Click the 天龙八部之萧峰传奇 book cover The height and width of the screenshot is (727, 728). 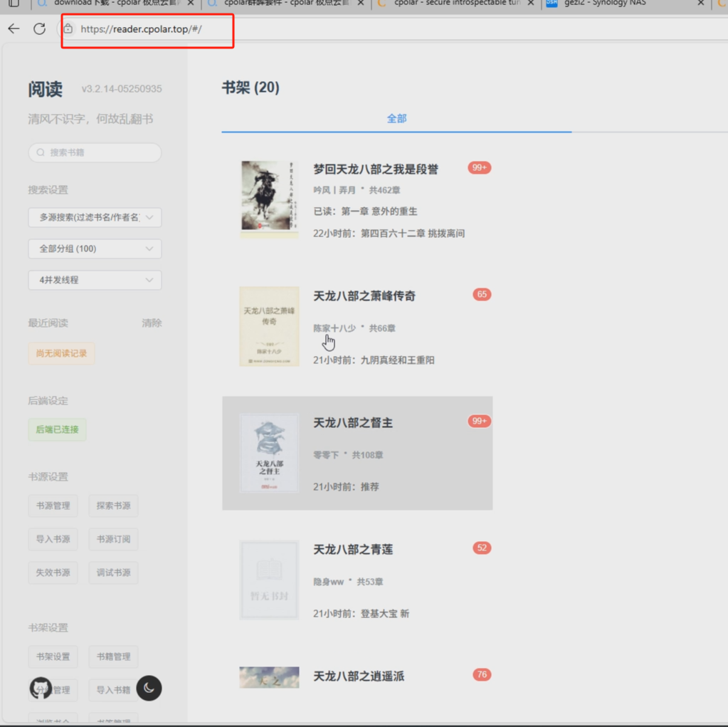click(x=269, y=326)
